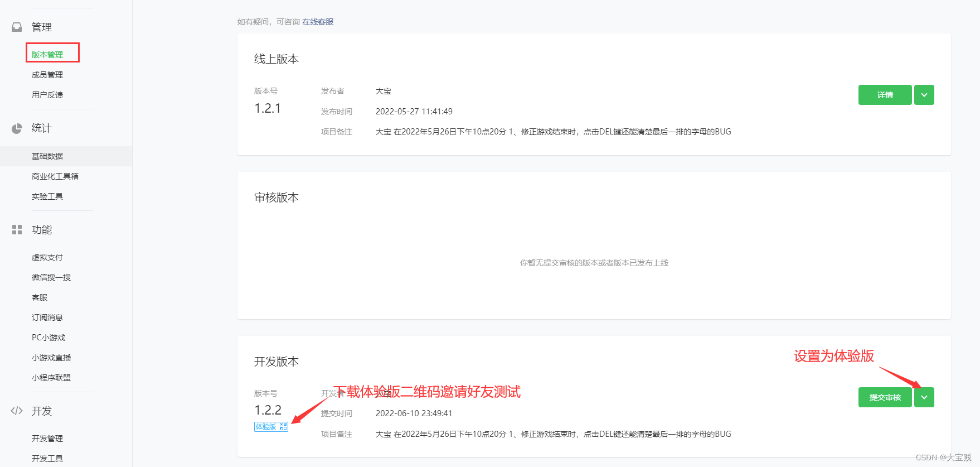This screenshot has width=980, height=467.
Task: Expand dropdown arrow next to 提交审核 button
Action: click(924, 397)
